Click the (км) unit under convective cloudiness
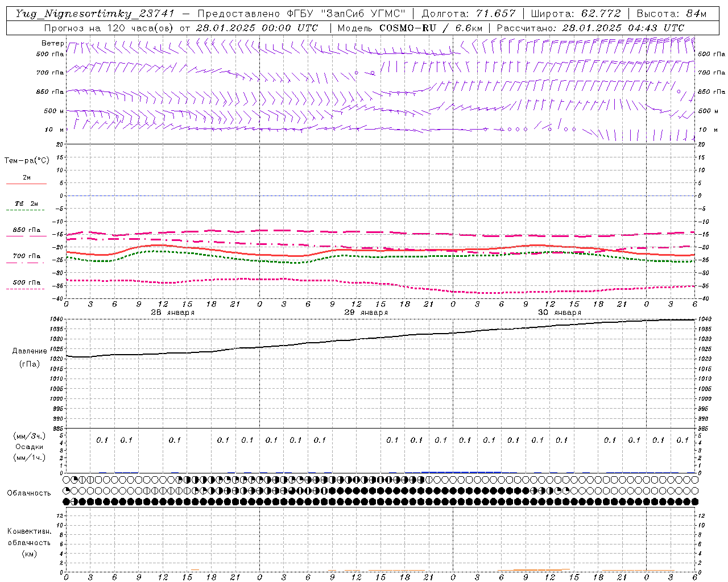728x582 pixels. (29, 554)
